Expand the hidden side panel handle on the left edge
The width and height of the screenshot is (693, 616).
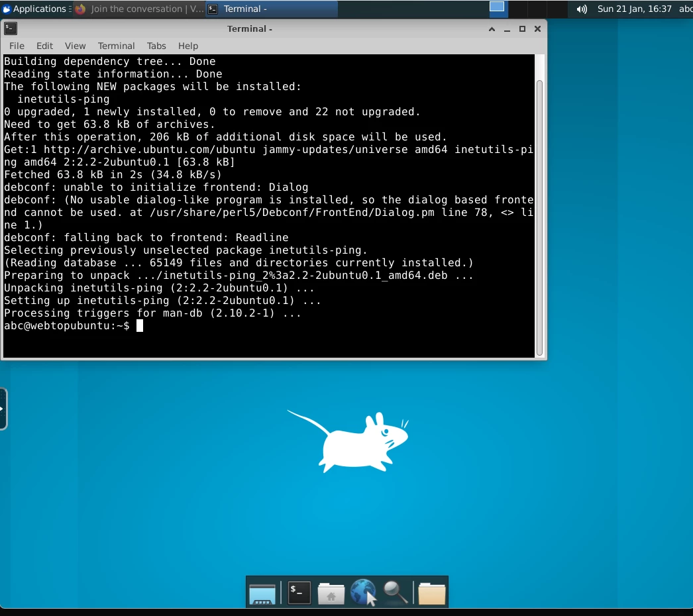[3, 409]
